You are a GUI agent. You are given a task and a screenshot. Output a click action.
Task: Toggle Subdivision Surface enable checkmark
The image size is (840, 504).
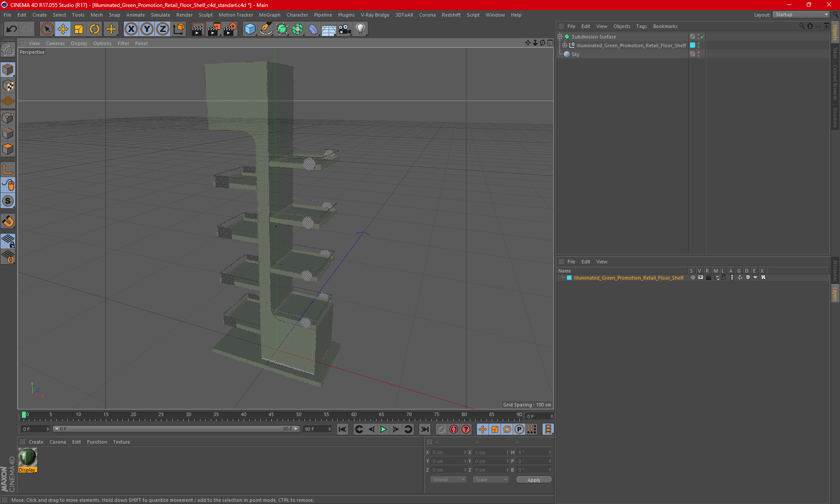pyautogui.click(x=702, y=37)
